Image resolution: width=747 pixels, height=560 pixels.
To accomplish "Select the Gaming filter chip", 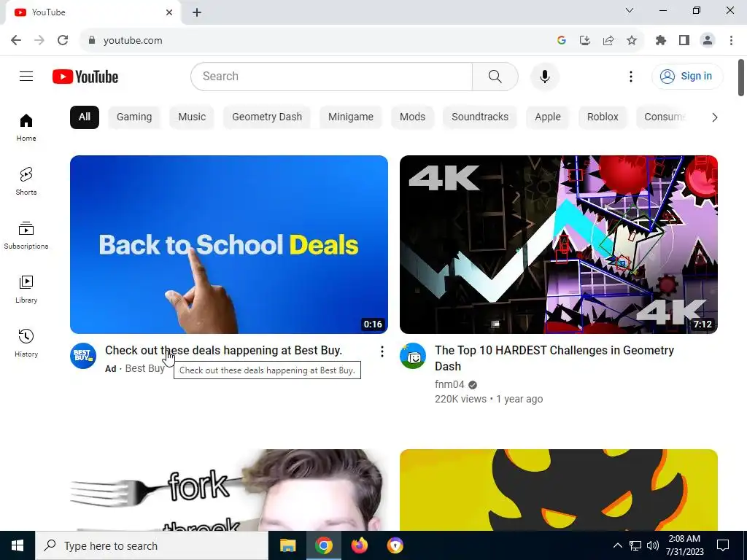I will pos(134,117).
